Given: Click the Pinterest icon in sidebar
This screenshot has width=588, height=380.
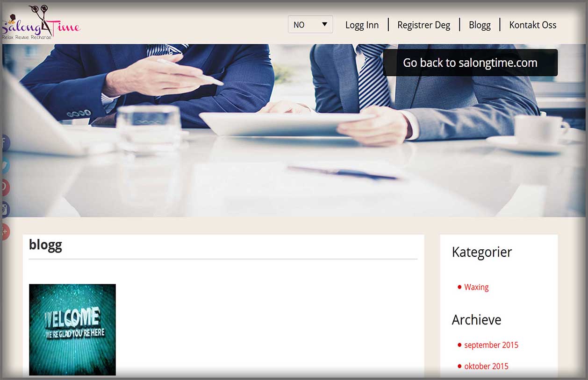Looking at the screenshot, I should (x=4, y=187).
